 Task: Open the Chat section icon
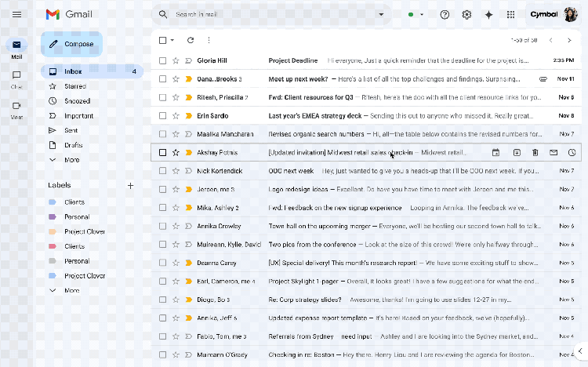[16, 75]
